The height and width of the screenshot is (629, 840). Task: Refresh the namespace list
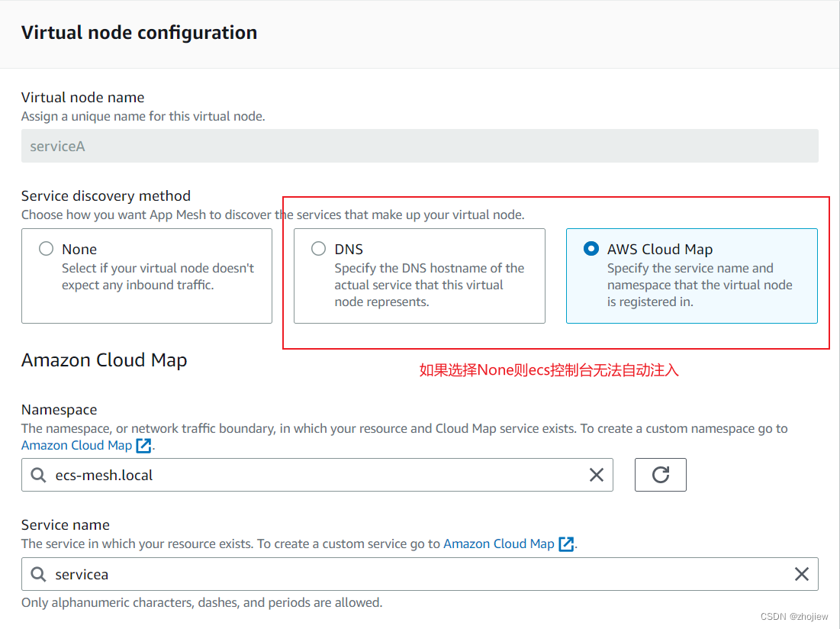click(x=661, y=475)
